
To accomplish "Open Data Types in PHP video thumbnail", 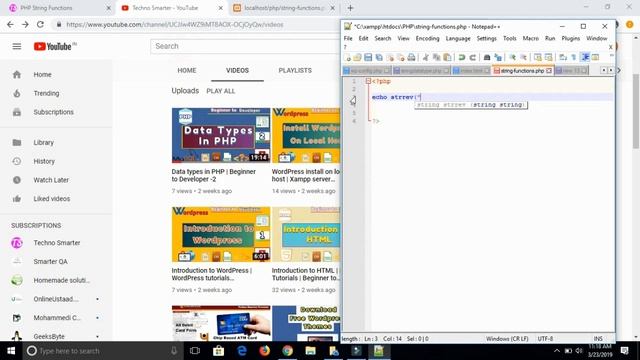I will [x=221, y=135].
